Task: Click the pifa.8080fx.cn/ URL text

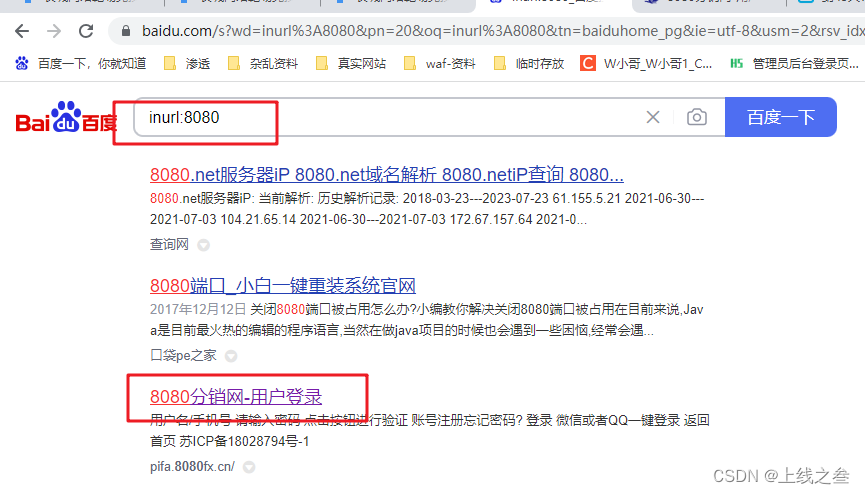Action: pyautogui.click(x=193, y=466)
